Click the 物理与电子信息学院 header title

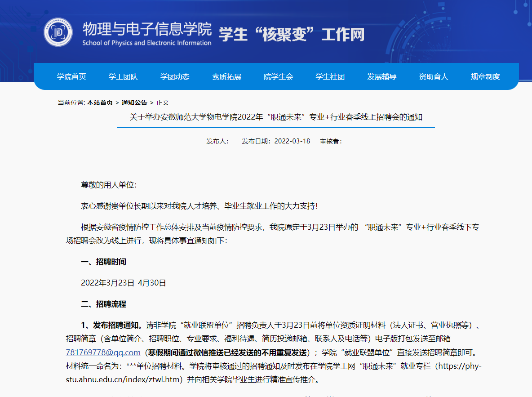pyautogui.click(x=146, y=30)
